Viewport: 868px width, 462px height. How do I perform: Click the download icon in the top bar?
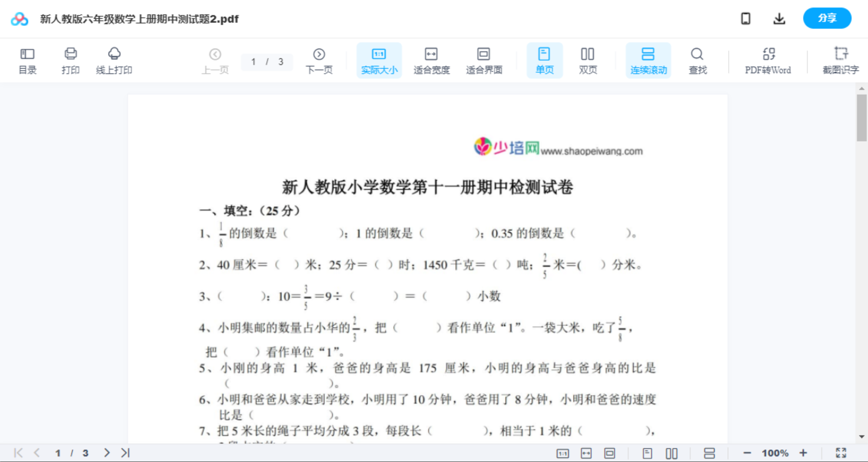(x=779, y=18)
